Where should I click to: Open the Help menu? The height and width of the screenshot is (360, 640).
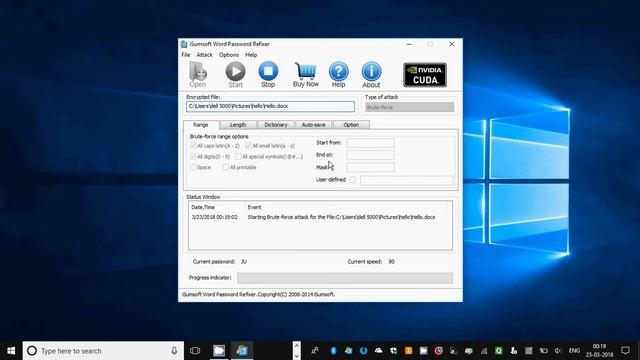click(x=251, y=55)
